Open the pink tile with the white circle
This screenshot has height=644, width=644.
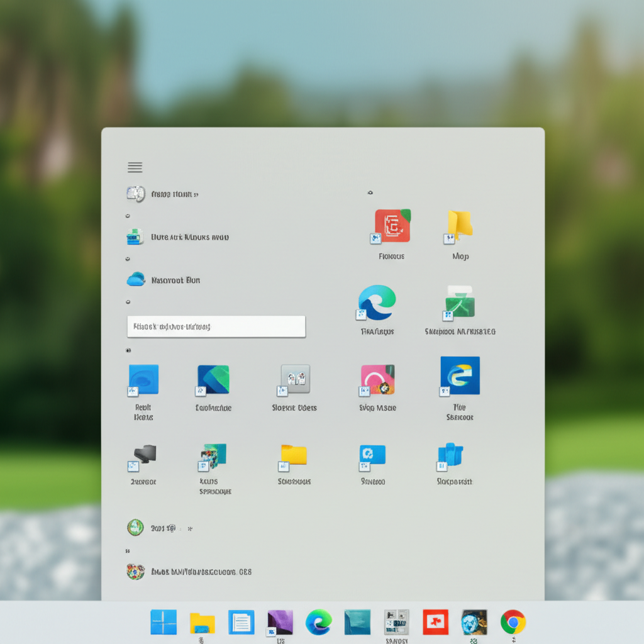(x=377, y=379)
